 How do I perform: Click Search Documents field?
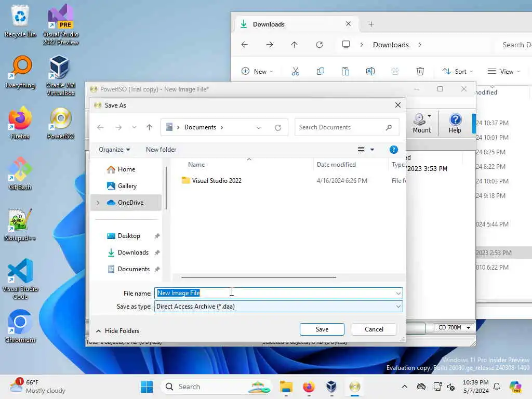coord(347,127)
